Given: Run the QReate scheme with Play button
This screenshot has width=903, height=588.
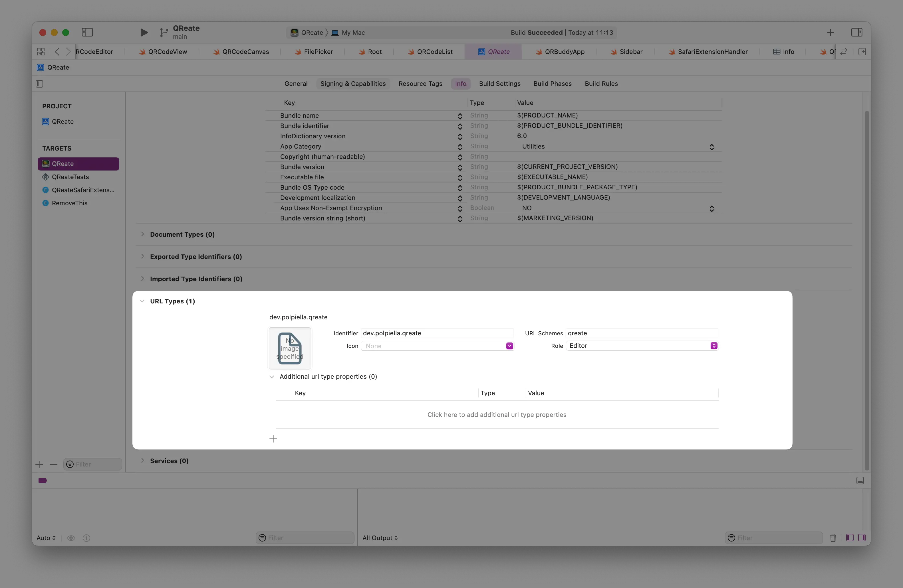Looking at the screenshot, I should [144, 33].
